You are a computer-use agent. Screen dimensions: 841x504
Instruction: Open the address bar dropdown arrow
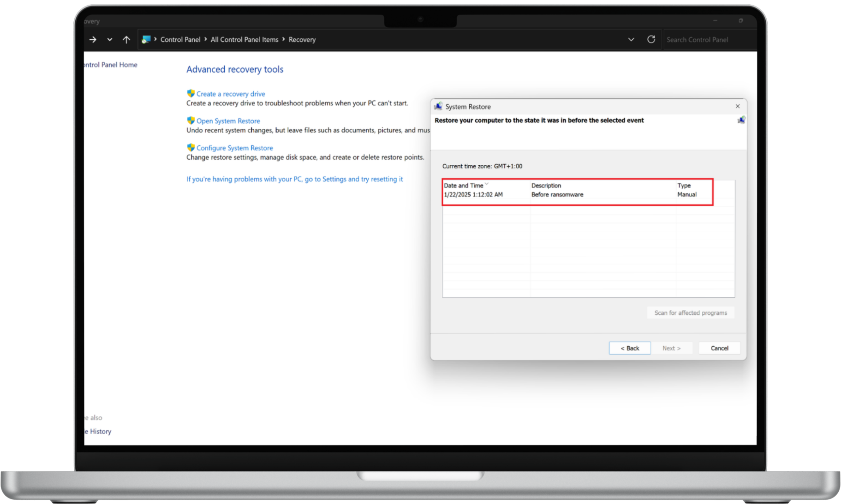[x=631, y=39]
